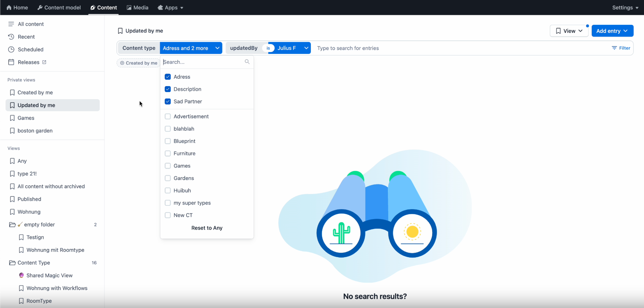
Task: Open the Julius F user dropdown
Action: (x=293, y=48)
